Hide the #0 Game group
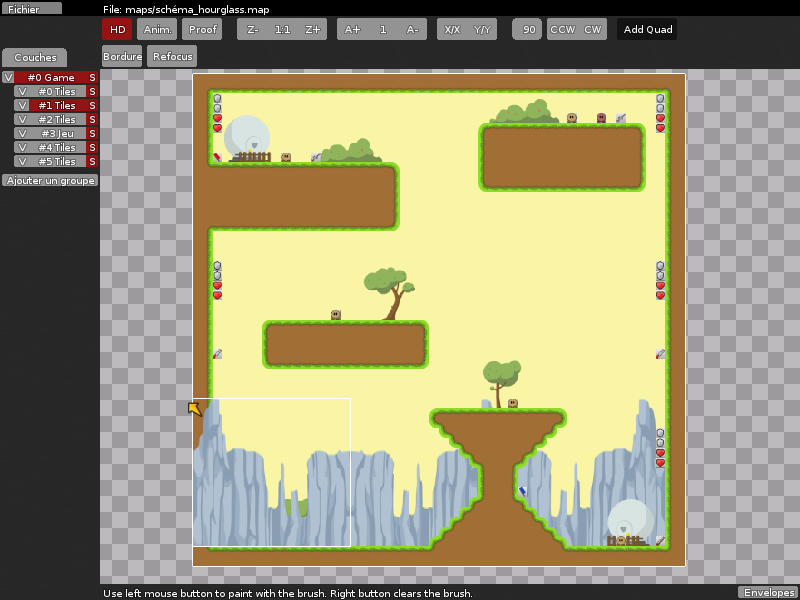 (8, 77)
